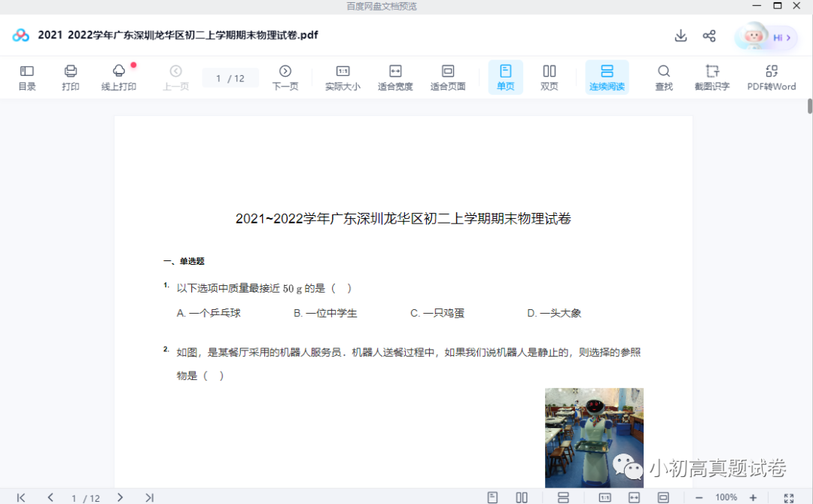The height and width of the screenshot is (504, 813).
Task: Click answer option C. 一只鸡蛋
Action: [437, 313]
